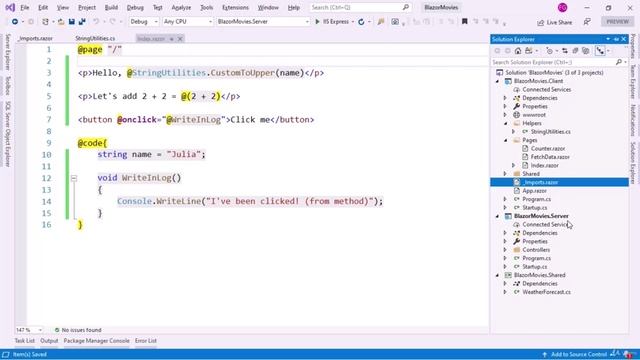Collapse the WriteInLog method outline
The width and height of the screenshot is (640, 360).
(x=74, y=178)
